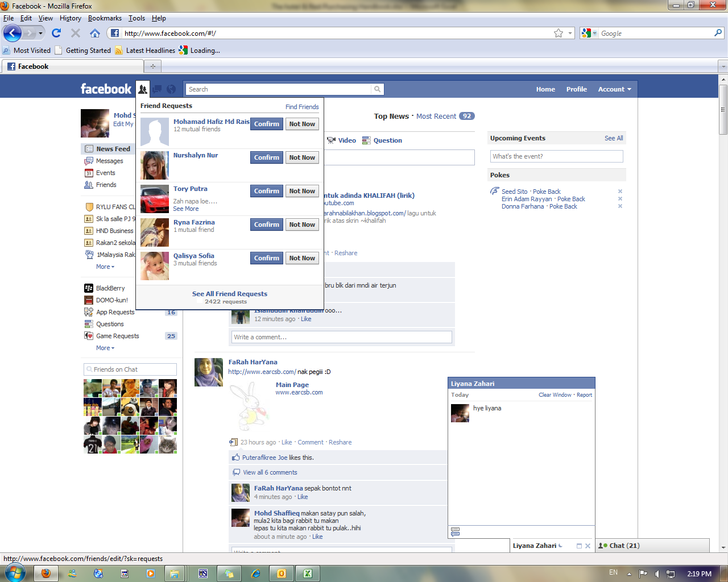
Task: Confirm Nurshalyn Nur's friend request
Action: point(266,157)
